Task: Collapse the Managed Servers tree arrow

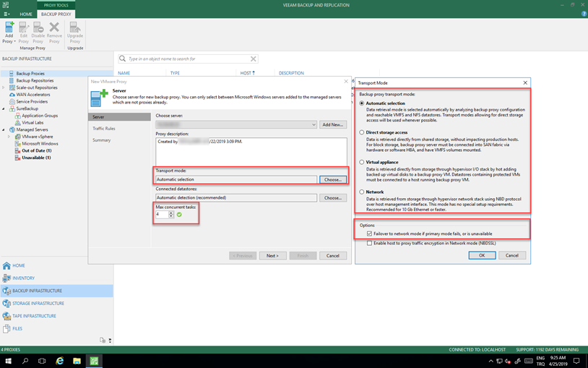Action: pyautogui.click(x=4, y=129)
